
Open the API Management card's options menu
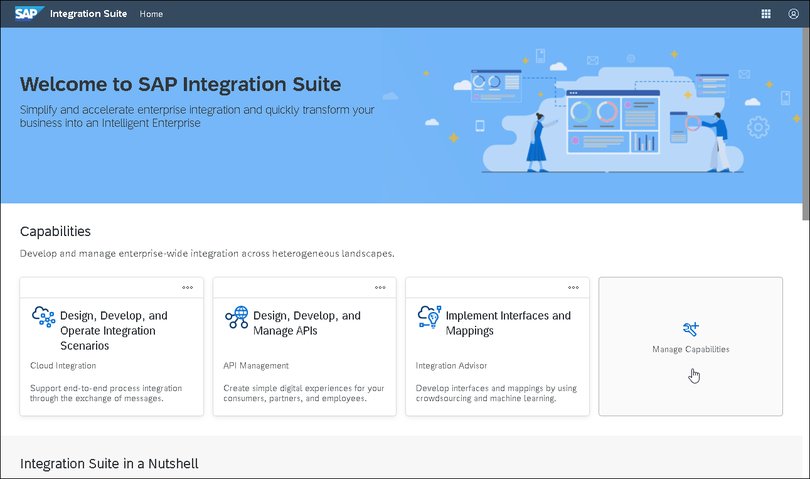[380, 287]
